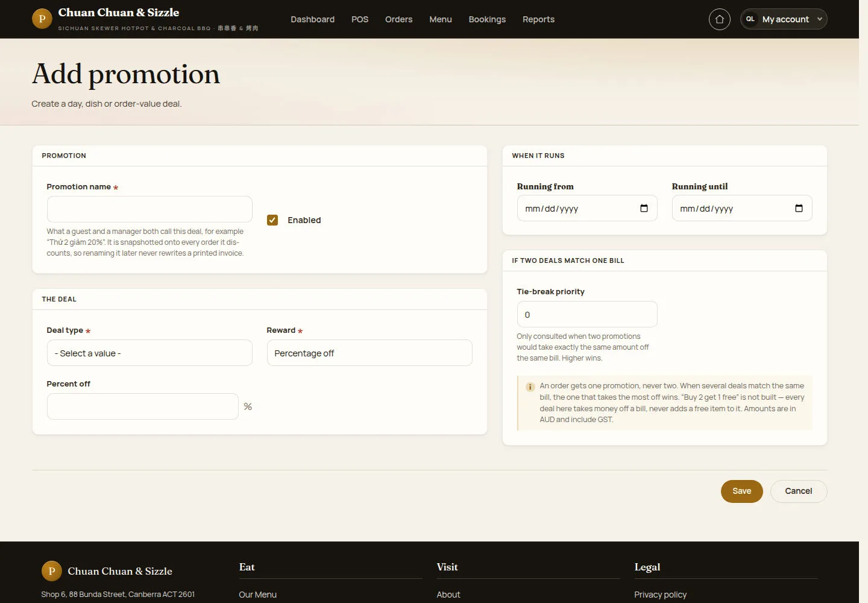This screenshot has height=603, width=868.
Task: Save the promotion
Action: (x=741, y=491)
